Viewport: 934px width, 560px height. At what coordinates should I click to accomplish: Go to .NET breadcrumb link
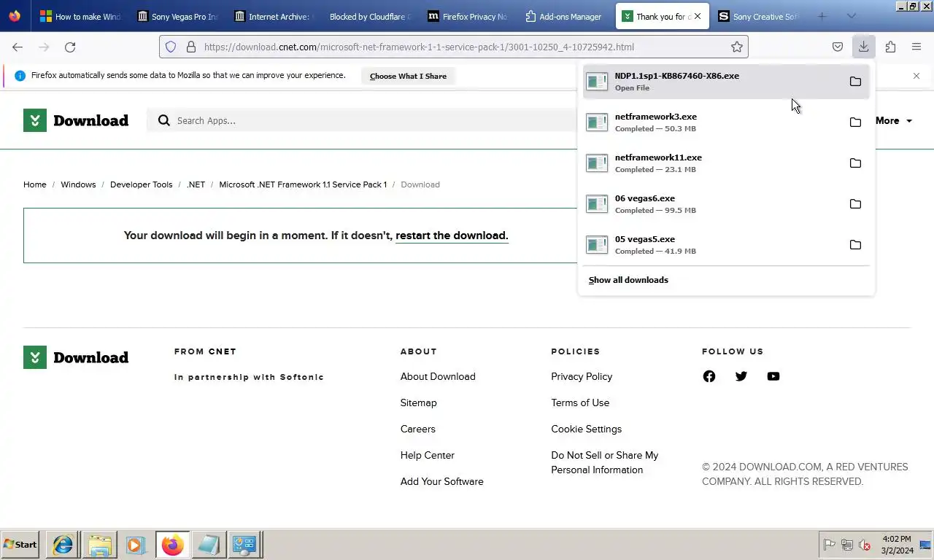pos(196,184)
